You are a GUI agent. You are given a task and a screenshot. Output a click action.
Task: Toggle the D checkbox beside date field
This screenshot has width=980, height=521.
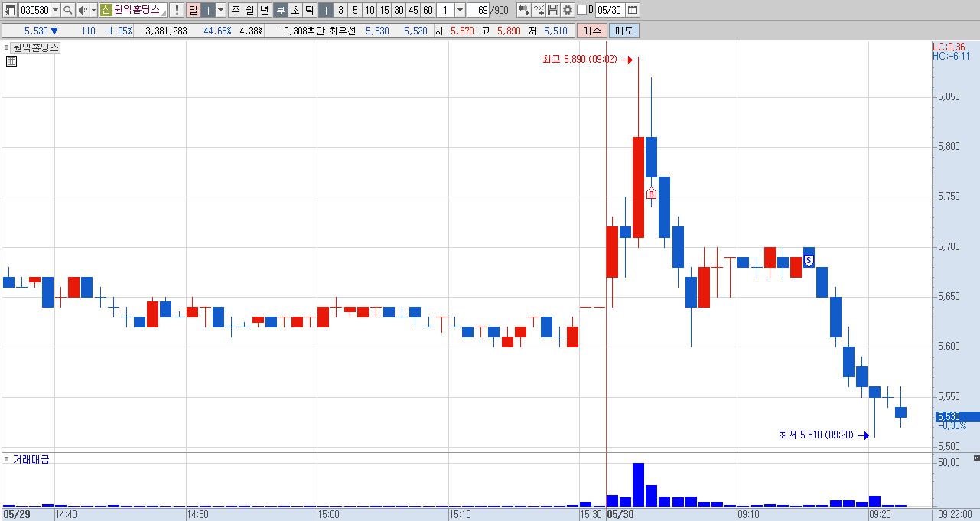point(581,10)
